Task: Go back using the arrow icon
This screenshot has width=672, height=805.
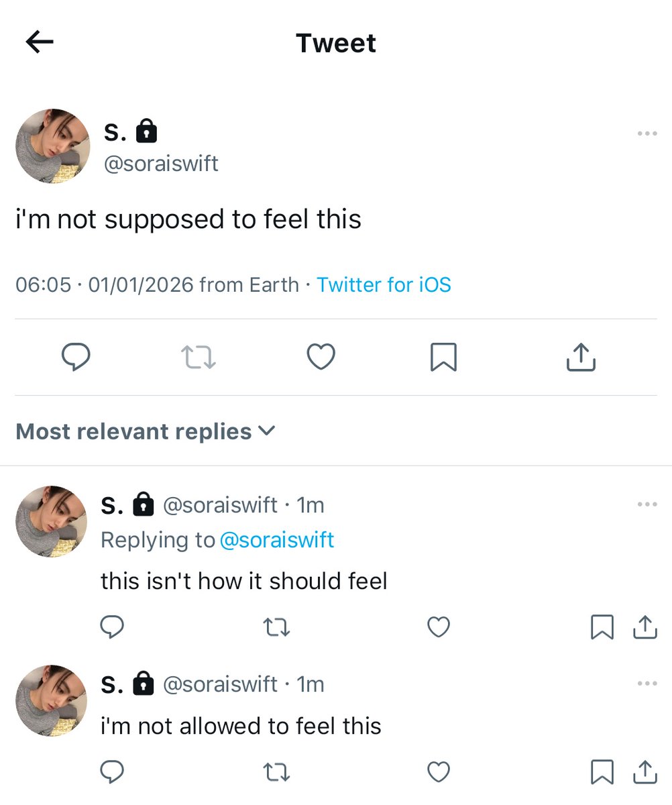Action: [40, 42]
